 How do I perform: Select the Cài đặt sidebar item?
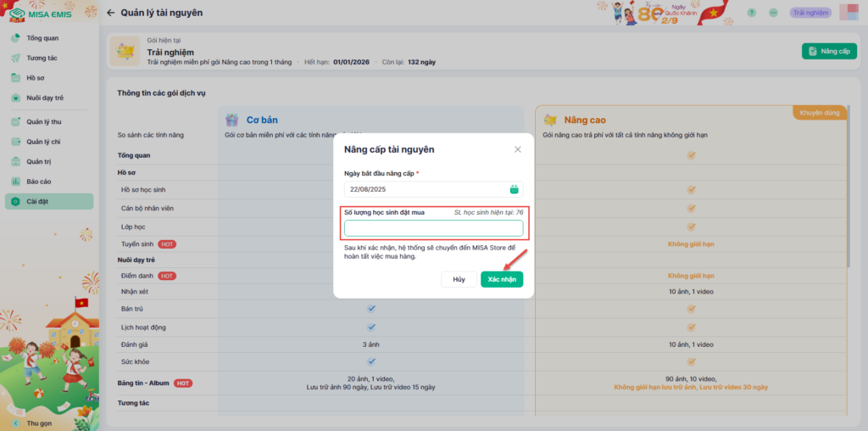pyautogui.click(x=49, y=202)
